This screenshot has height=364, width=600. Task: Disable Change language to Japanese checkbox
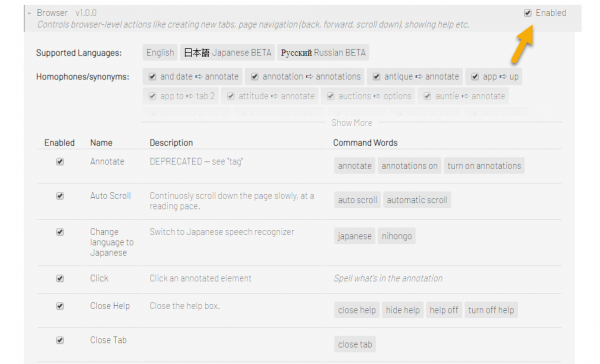tap(60, 232)
